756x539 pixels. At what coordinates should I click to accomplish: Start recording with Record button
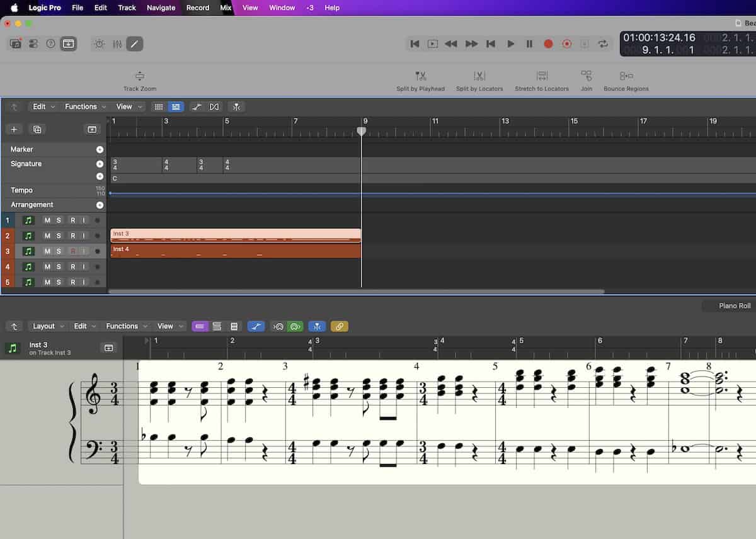coord(548,44)
